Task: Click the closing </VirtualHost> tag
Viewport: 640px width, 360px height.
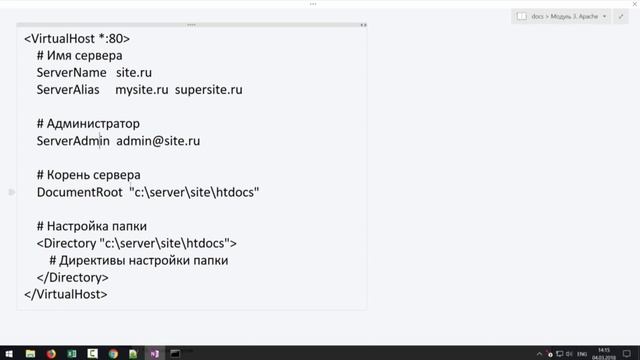Action: coord(66,294)
